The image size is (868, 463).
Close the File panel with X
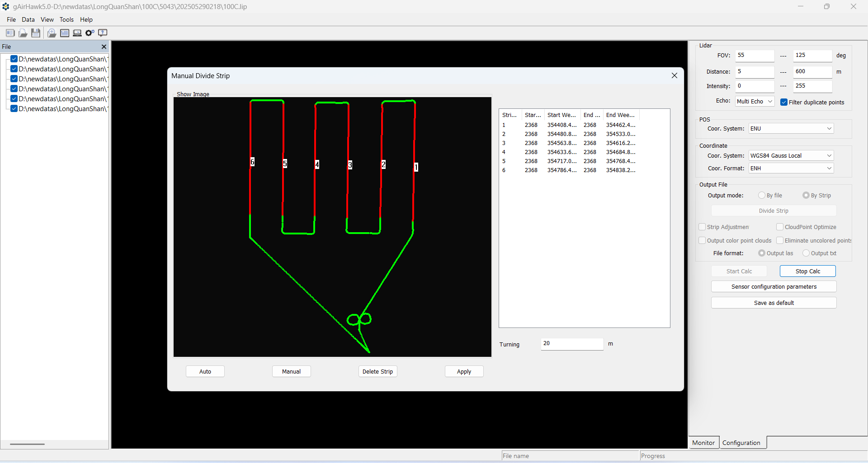pos(104,47)
